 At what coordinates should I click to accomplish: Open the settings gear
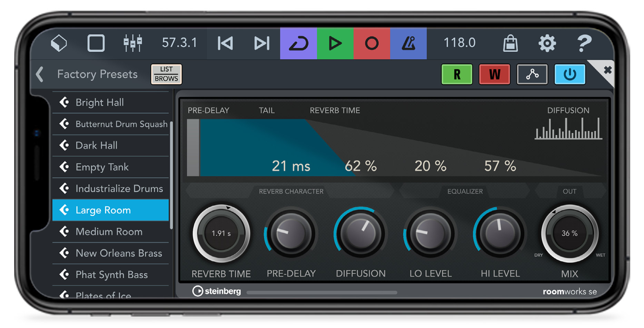point(547,42)
